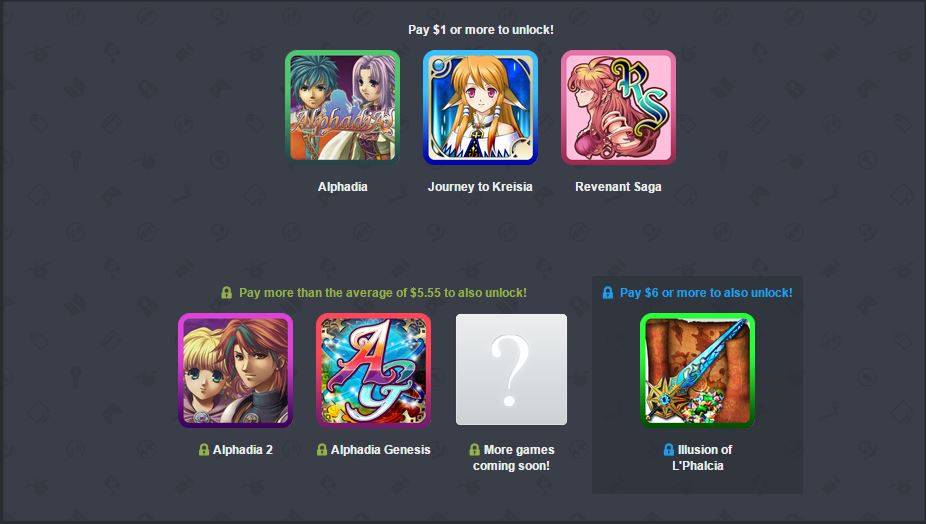Click the lock icon next to Alphadia 2
Viewport: 926px width, 524px height.
coord(204,450)
